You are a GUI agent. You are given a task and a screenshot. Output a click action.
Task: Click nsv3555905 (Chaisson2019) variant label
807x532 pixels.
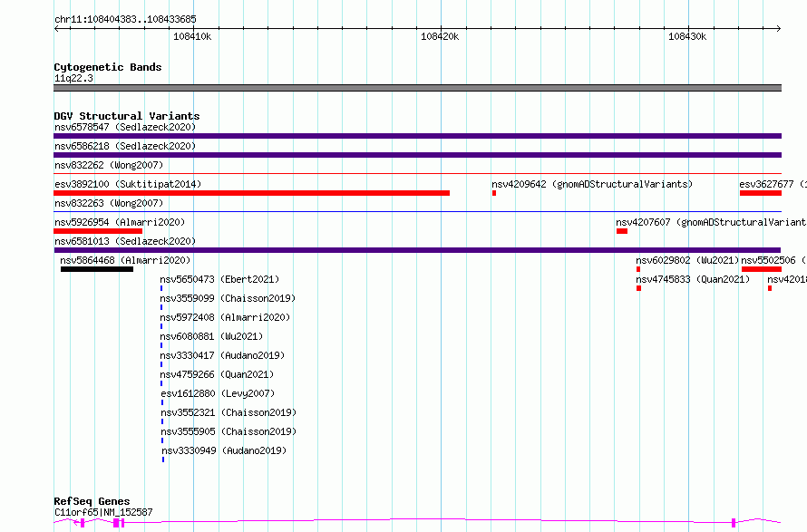point(229,431)
